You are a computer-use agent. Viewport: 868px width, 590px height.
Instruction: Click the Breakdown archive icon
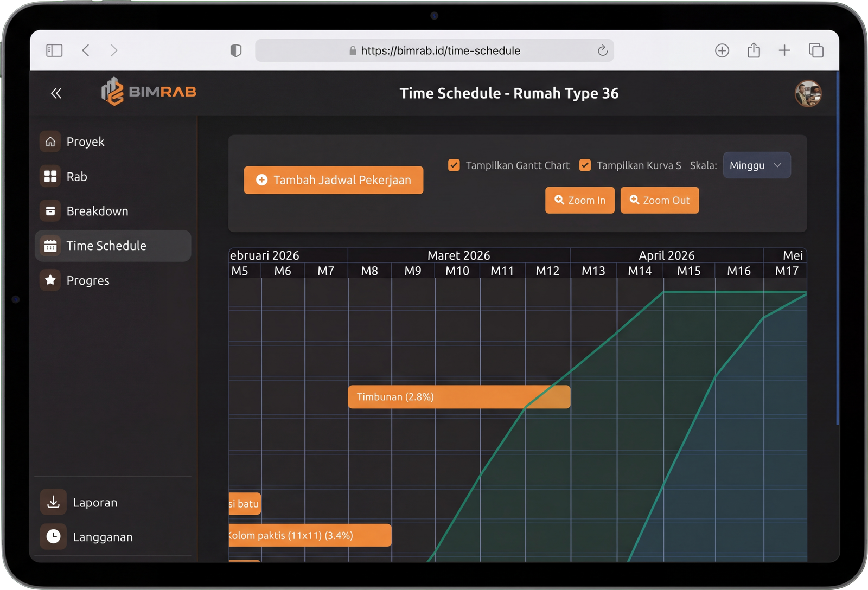[50, 211]
